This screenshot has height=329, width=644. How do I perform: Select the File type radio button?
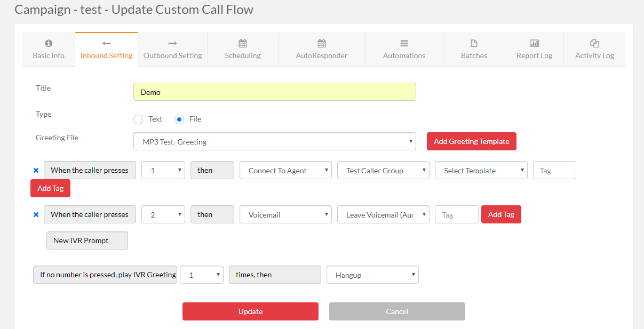(x=179, y=119)
